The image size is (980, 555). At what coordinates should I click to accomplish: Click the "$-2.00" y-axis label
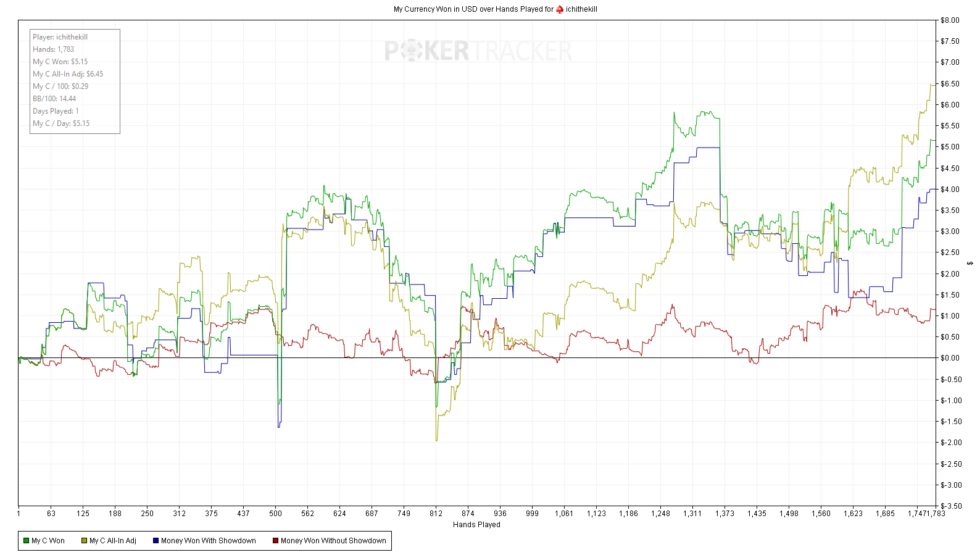pos(951,443)
